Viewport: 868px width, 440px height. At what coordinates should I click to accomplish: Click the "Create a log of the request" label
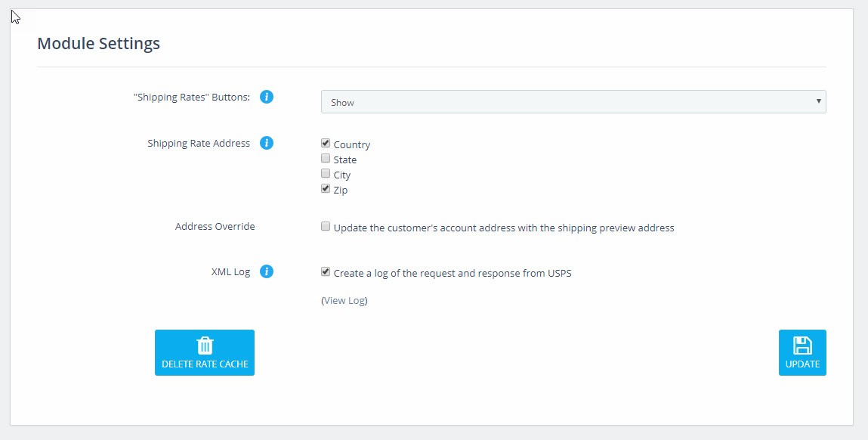[453, 273]
